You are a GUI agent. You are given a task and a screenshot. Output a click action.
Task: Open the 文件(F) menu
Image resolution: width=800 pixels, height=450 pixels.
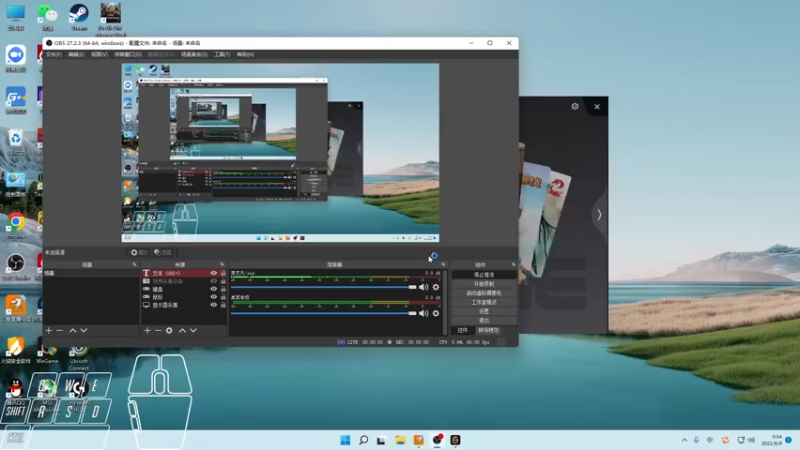point(54,55)
